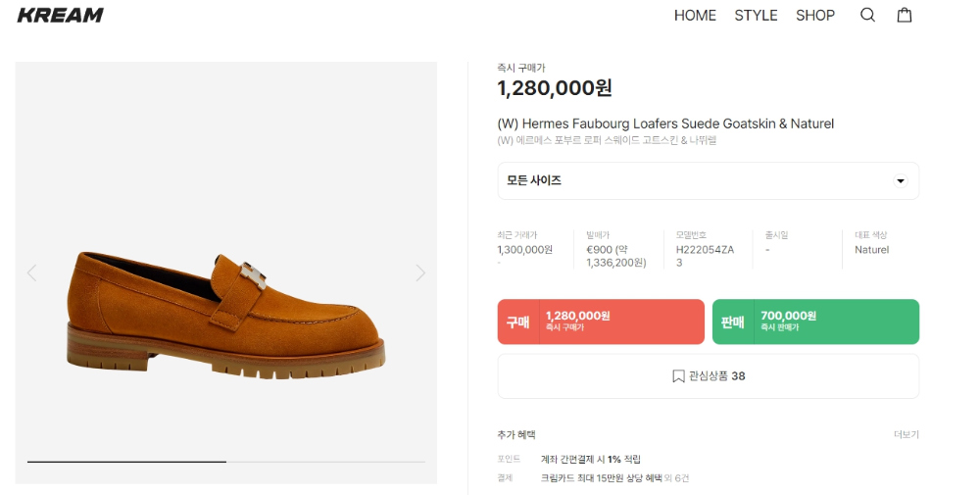Screen dimensions: 980x495
Task: Click the red 구매 buy button
Action: click(x=601, y=322)
